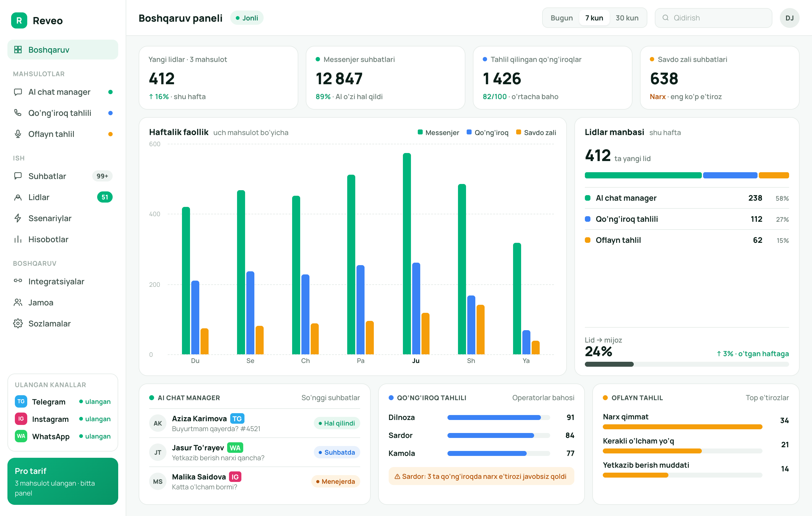Image resolution: width=812 pixels, height=516 pixels.
Task: Click the Pro tarif banner
Action: (x=63, y=481)
